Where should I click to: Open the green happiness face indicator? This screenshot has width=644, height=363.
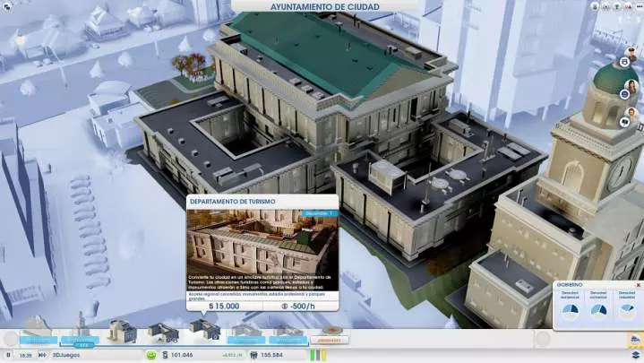[x=151, y=355]
